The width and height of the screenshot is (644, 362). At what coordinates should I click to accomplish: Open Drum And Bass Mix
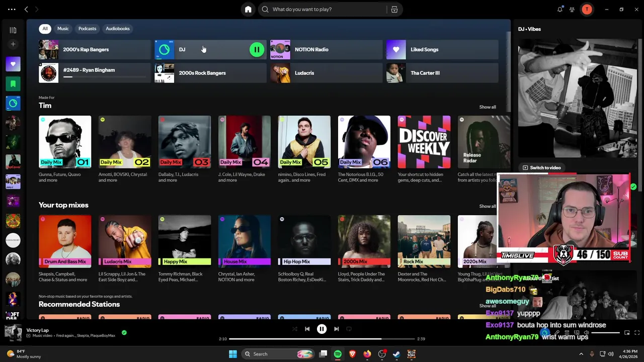point(65,241)
